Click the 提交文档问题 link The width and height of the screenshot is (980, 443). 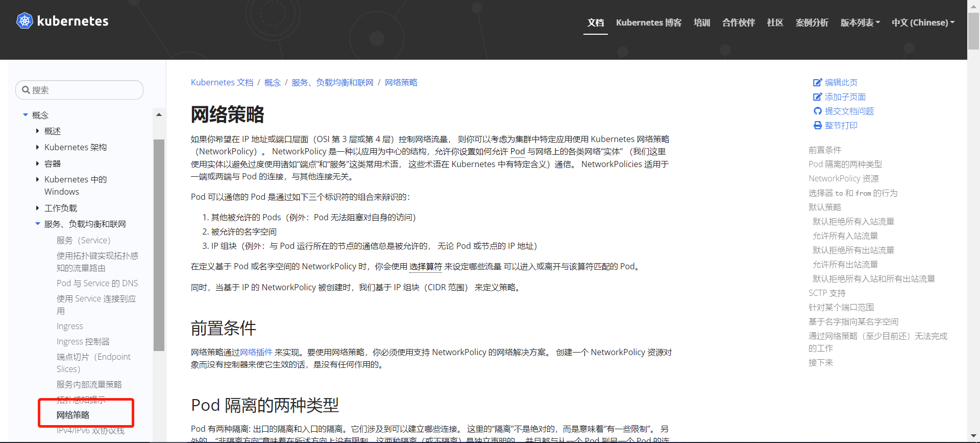click(849, 111)
